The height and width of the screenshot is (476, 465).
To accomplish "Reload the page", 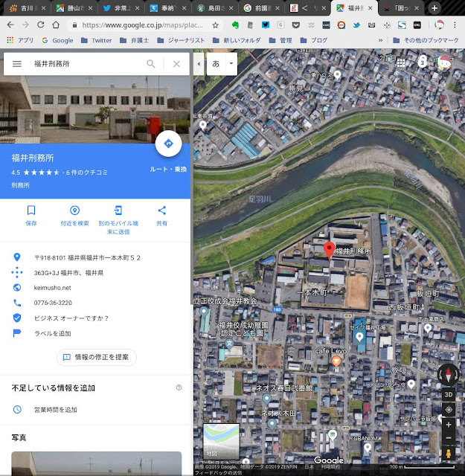I will click(x=40, y=25).
